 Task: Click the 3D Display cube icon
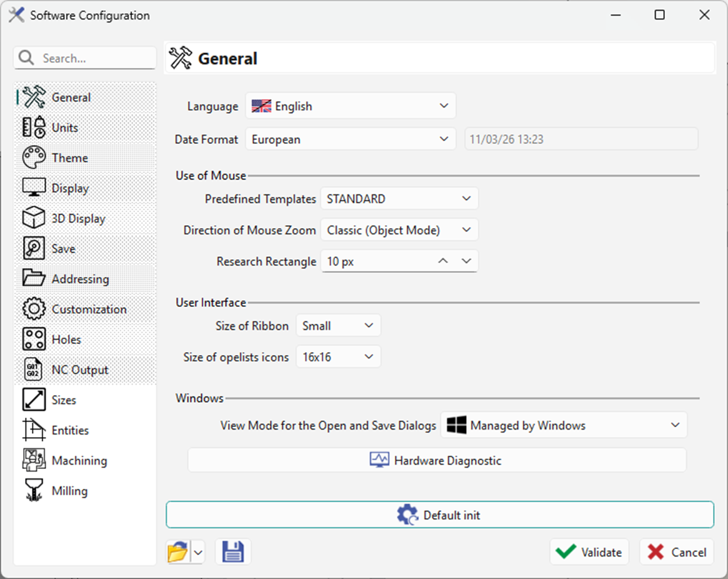tap(34, 218)
